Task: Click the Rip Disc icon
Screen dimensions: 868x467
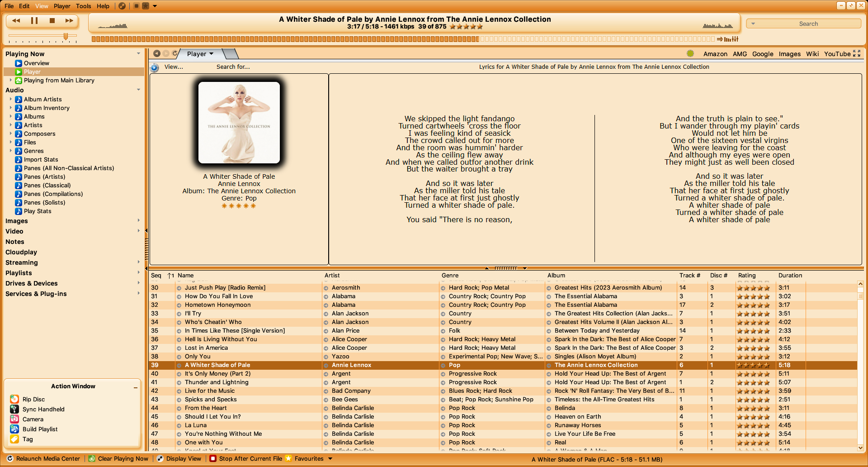Action: coord(14,399)
